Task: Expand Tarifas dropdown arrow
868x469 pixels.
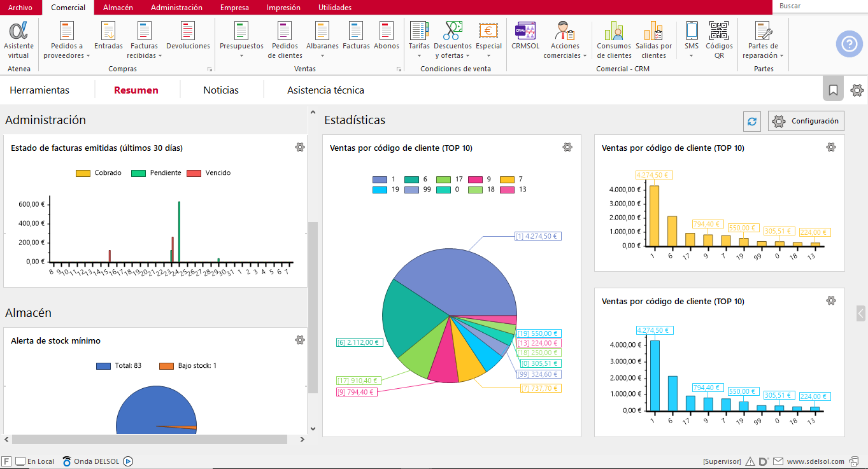Action: tap(419, 56)
